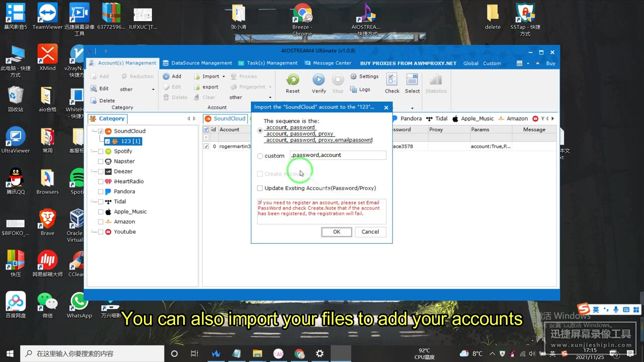Image resolution: width=644 pixels, height=362 pixels.
Task: Collapse the SoundCloud tree node
Action: [94, 131]
